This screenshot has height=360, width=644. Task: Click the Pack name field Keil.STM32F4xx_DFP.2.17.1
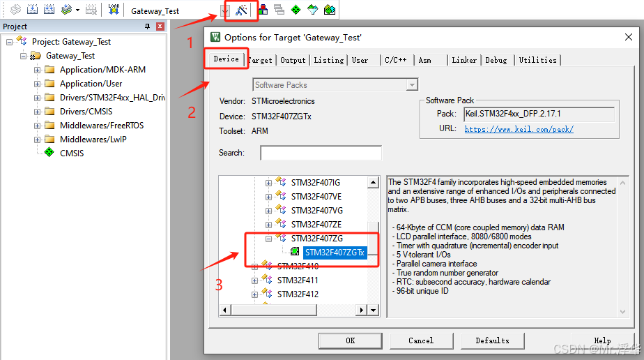pyautogui.click(x=539, y=114)
